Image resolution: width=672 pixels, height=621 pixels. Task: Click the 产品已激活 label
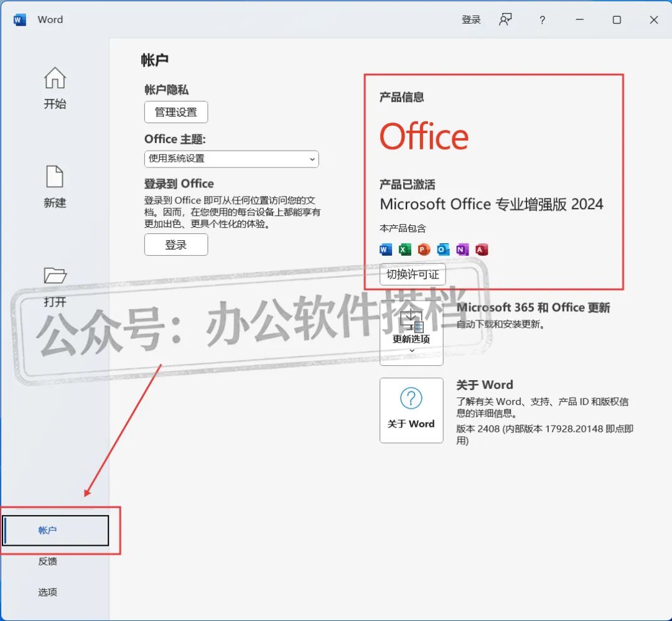tap(407, 185)
